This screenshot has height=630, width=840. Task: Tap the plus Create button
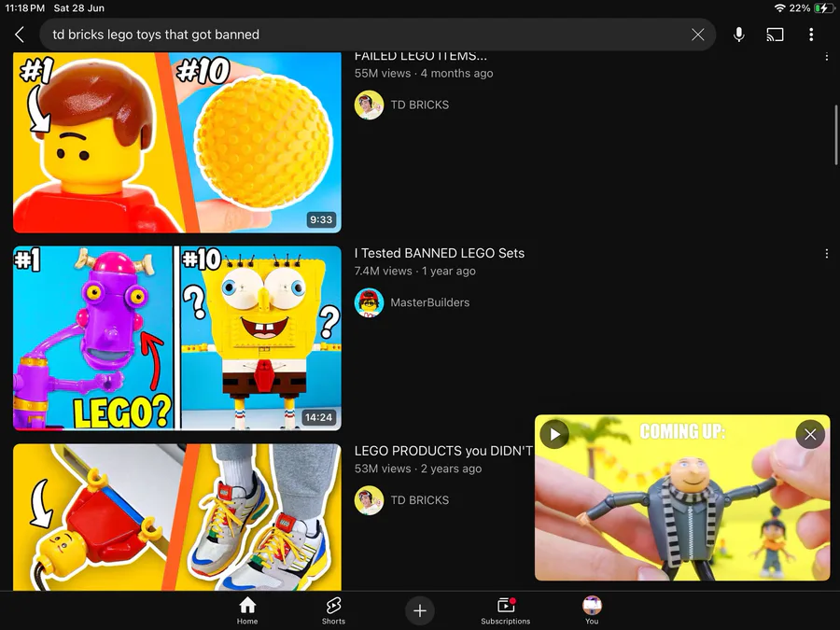(x=420, y=610)
